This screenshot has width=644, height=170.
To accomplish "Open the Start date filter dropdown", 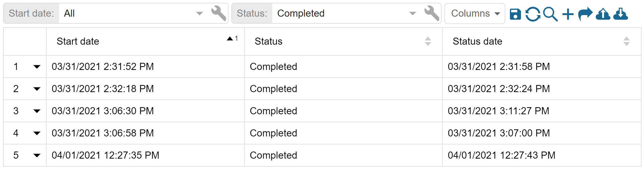I will click(x=134, y=14).
